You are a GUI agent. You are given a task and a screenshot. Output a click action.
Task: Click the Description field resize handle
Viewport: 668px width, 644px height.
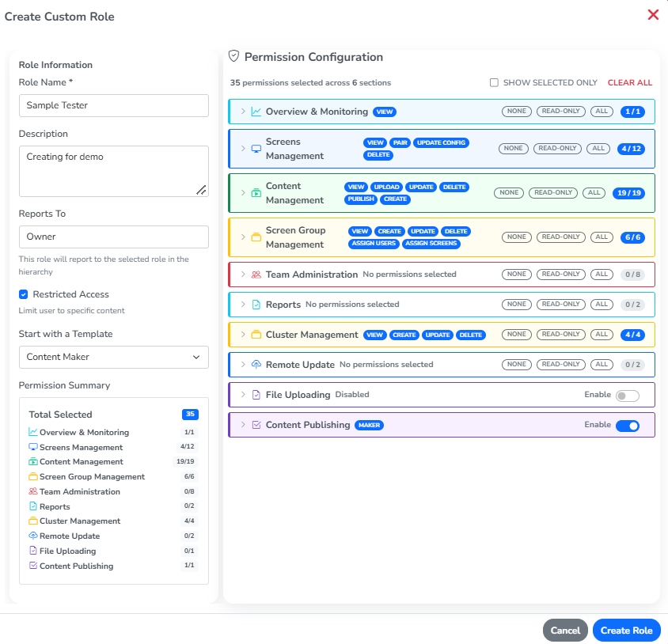202,190
